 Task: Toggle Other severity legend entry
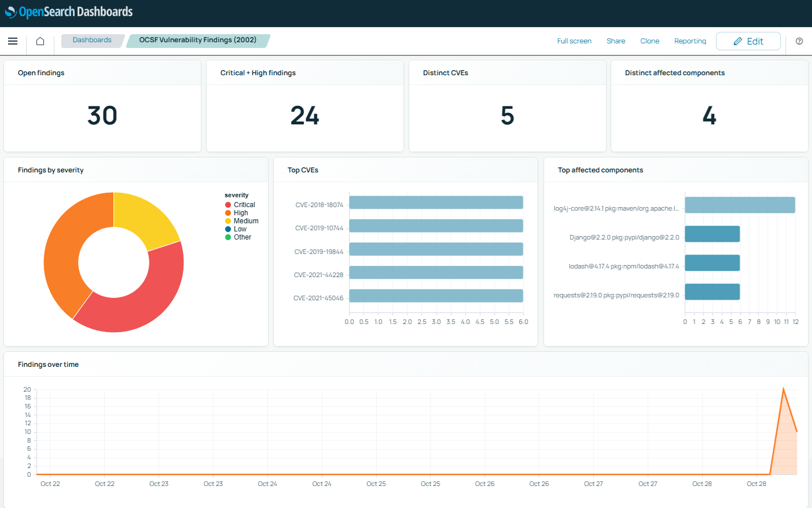(x=238, y=237)
